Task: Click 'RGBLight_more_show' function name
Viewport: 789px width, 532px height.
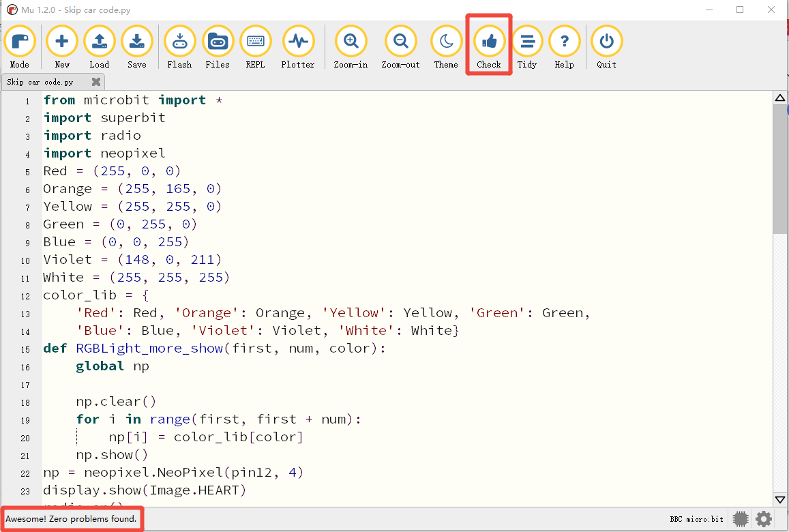Action: coord(149,349)
